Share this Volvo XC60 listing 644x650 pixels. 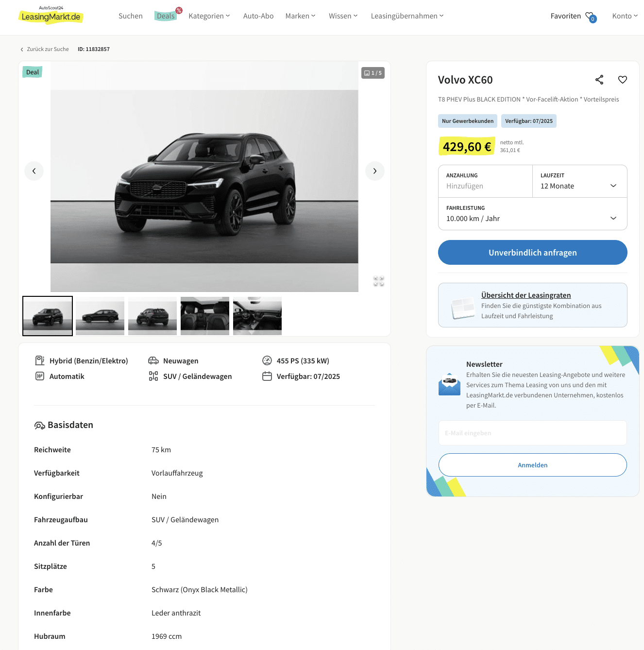click(599, 80)
